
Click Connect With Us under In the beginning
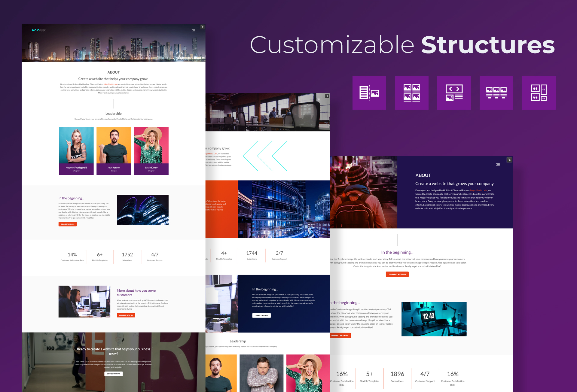coord(68,224)
